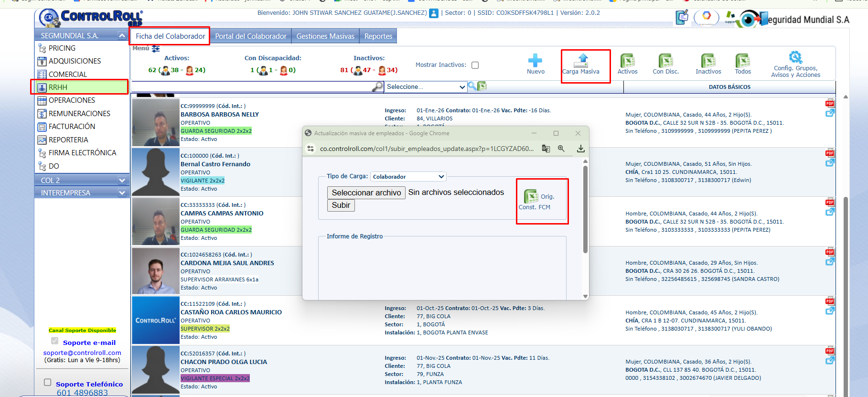This screenshot has width=868, height=397.
Task: Open site info icon in popup address bar
Action: 311,149
